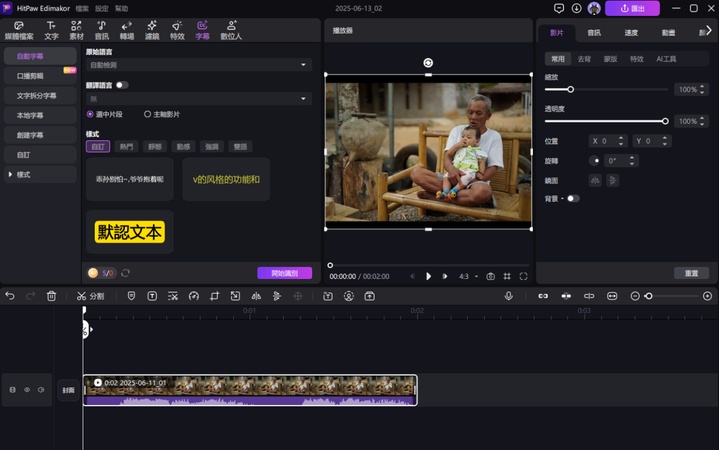Open the translation language dropdown showing 無

pos(199,99)
